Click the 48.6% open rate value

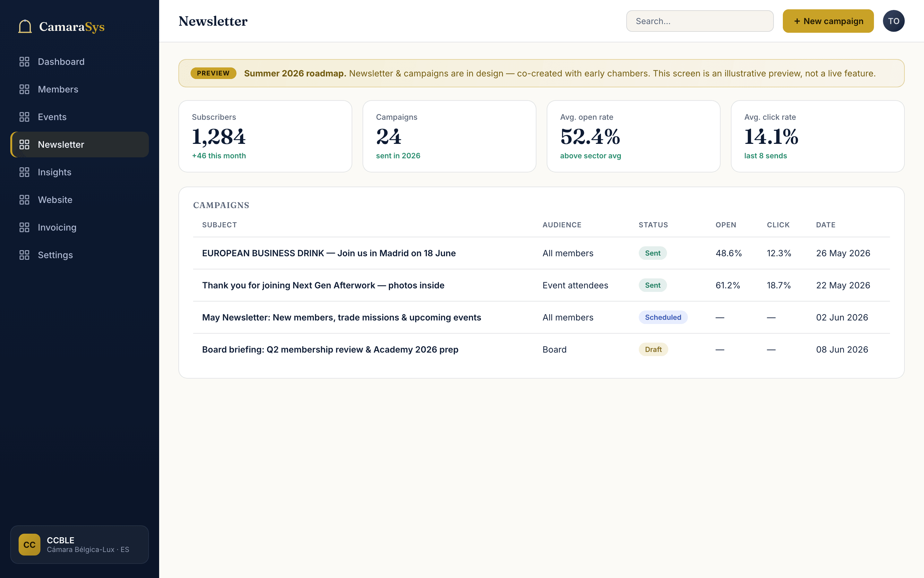point(729,253)
